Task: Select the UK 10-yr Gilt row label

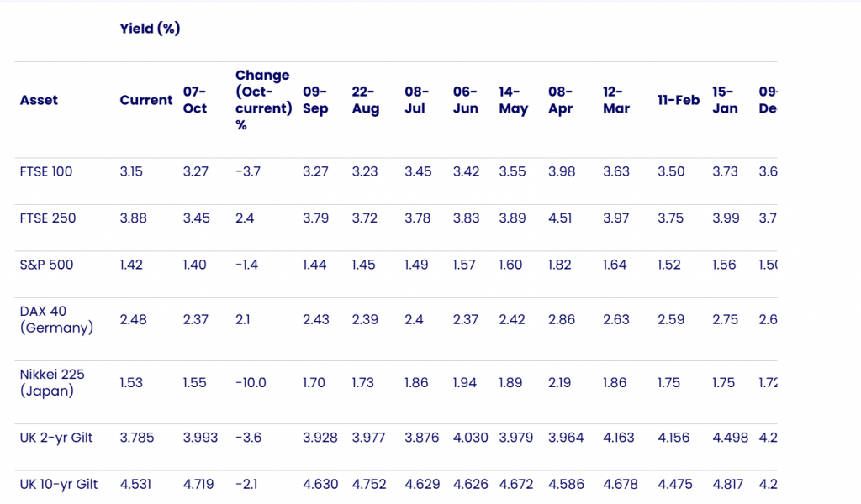Action: click(x=61, y=484)
